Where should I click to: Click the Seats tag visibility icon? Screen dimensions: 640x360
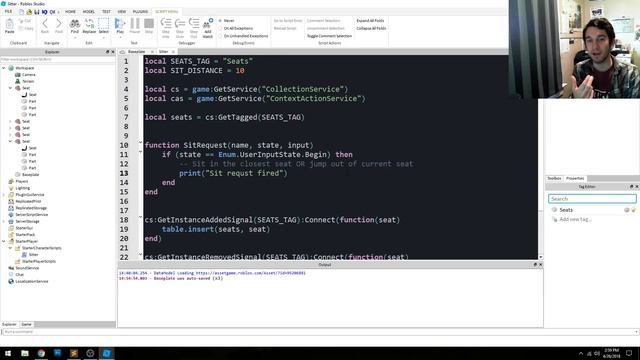coord(627,210)
